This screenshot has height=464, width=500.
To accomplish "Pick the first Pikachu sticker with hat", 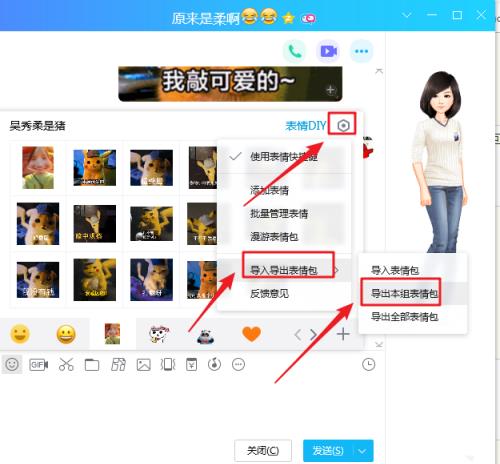I will coord(95,168).
